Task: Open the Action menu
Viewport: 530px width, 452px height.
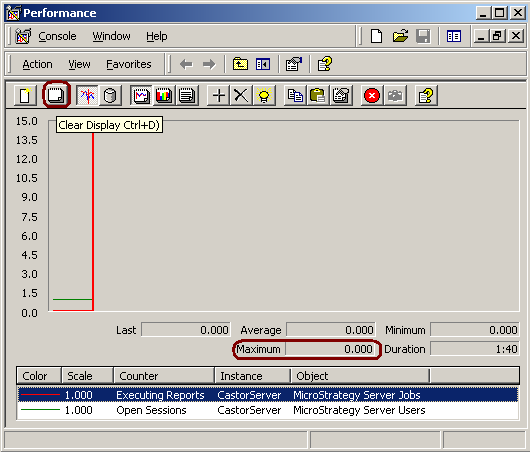Action: (x=37, y=64)
